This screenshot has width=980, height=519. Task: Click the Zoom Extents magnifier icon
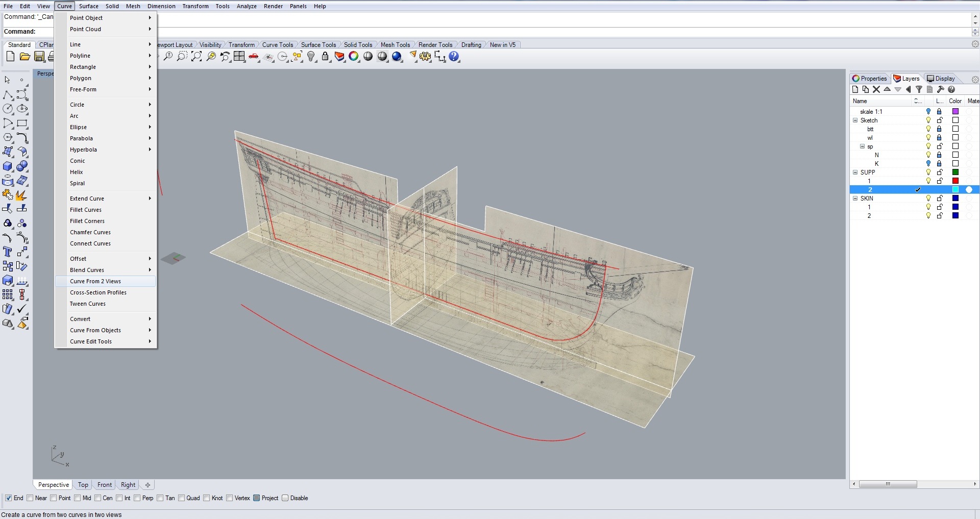click(x=197, y=57)
